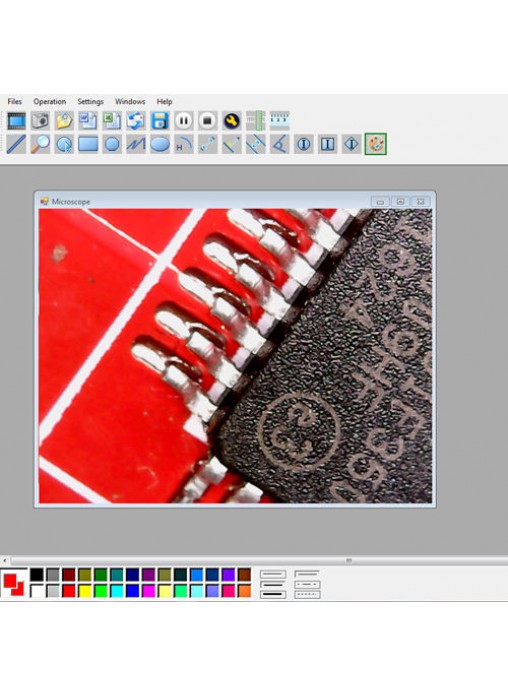Open an image with the yellow folder icon
This screenshot has width=508, height=696.
click(64, 121)
